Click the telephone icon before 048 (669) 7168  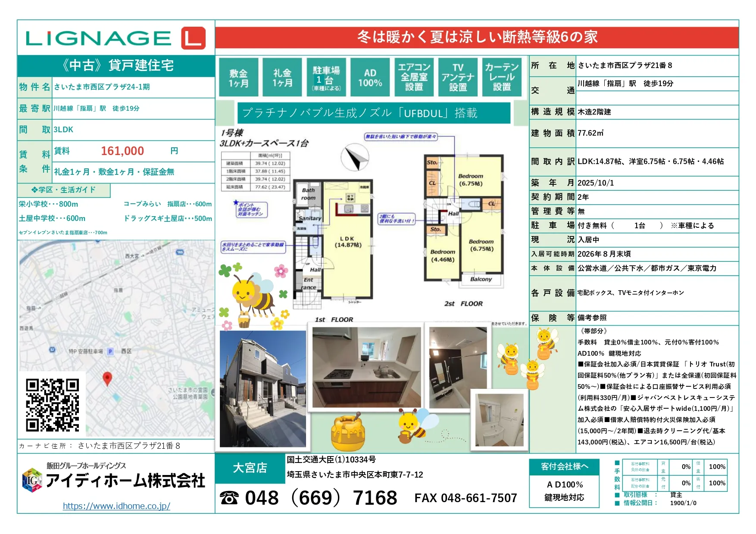229,498
